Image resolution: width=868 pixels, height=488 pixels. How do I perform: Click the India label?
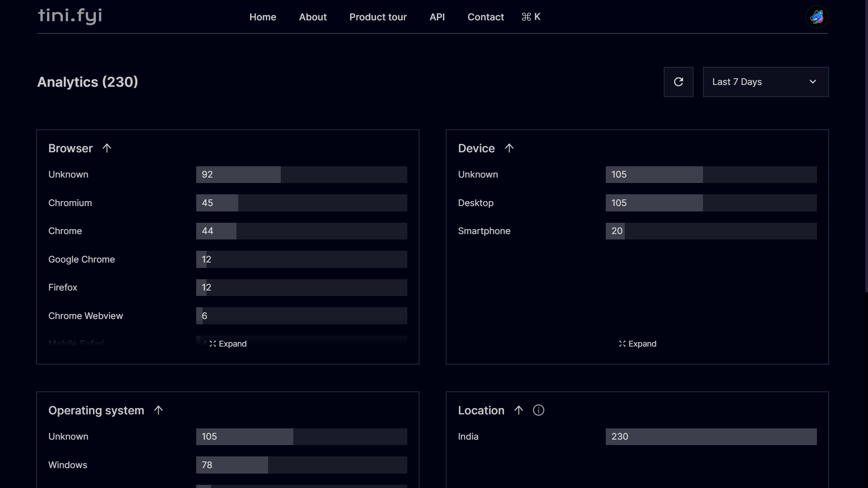point(468,436)
